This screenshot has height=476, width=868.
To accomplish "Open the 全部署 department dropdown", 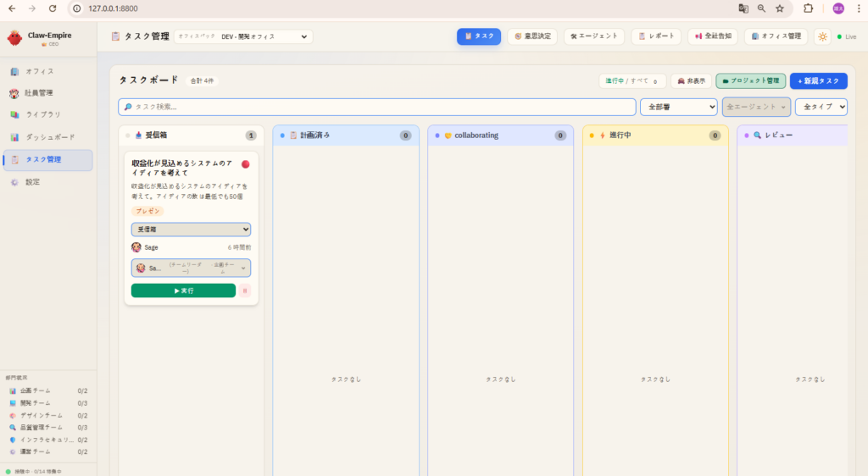I will click(678, 107).
